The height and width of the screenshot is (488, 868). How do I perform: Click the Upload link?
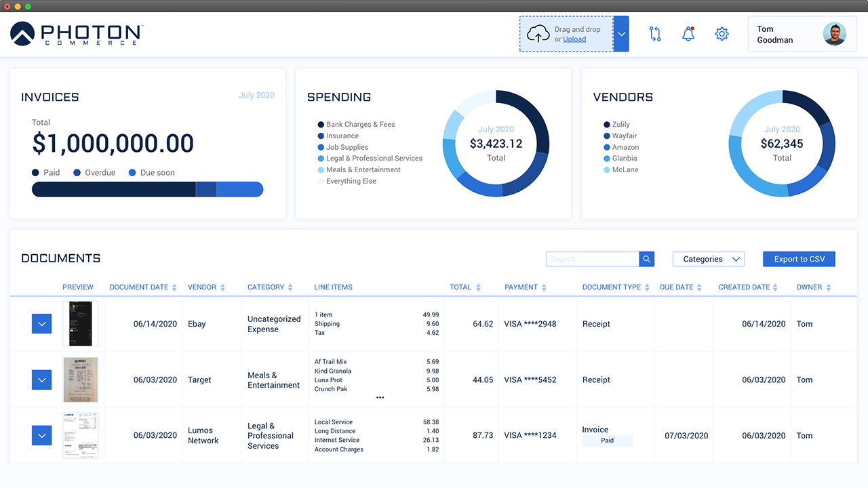click(x=574, y=39)
